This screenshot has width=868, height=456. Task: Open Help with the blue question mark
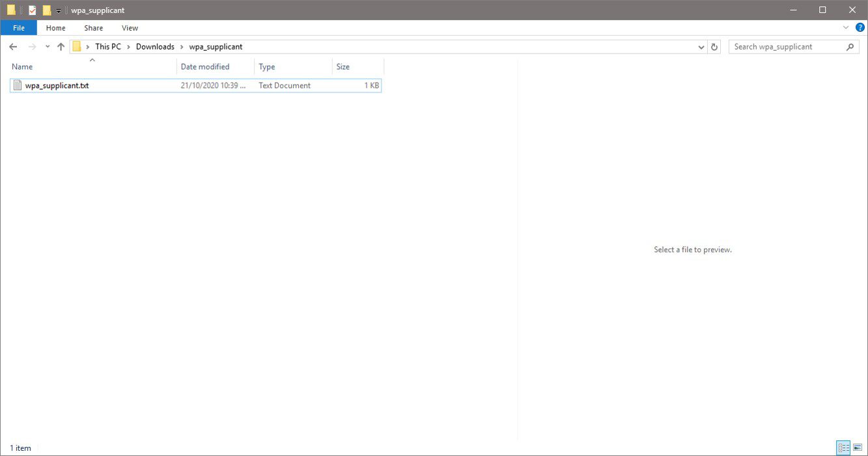[860, 27]
